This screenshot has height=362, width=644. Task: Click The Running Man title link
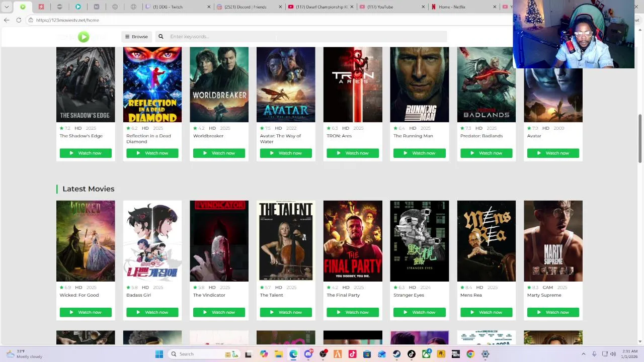(413, 136)
